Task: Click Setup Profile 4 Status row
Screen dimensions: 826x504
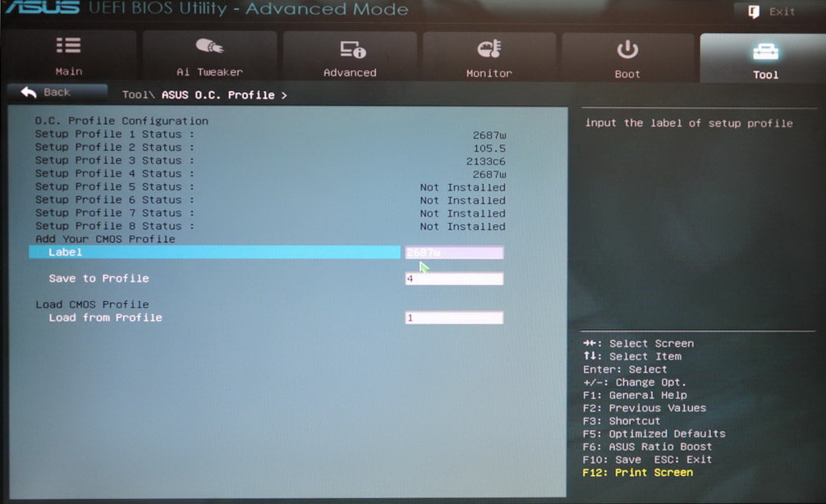Action: pyautogui.click(x=270, y=174)
